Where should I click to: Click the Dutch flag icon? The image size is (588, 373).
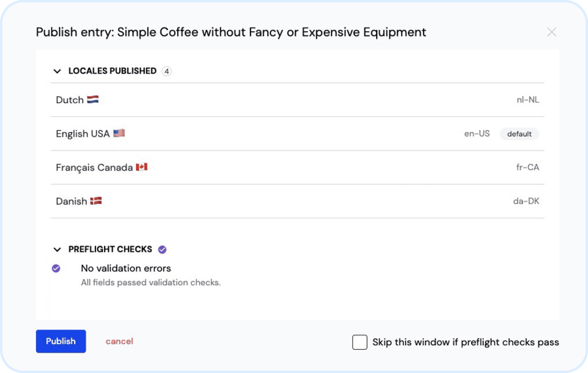(x=93, y=100)
